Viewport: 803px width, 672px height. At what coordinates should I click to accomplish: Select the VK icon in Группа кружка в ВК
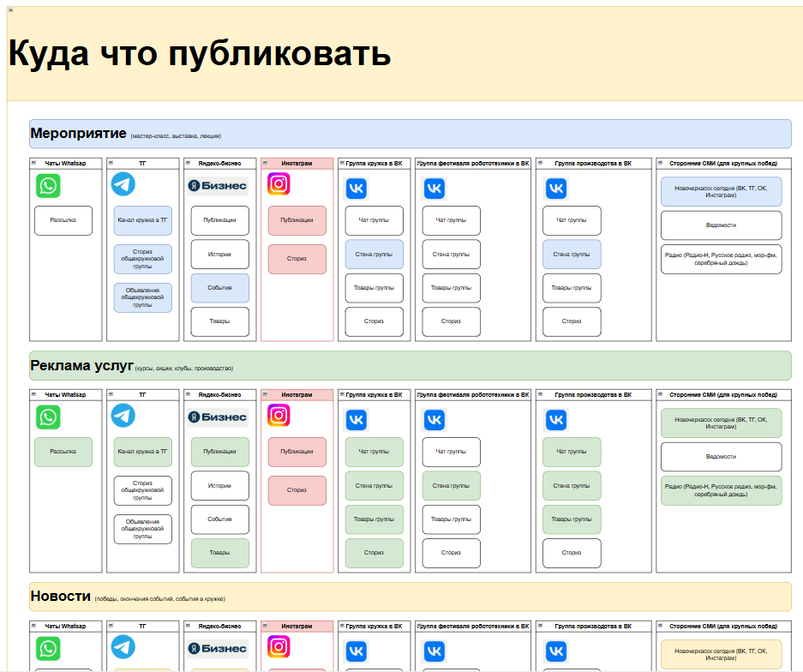coord(356,188)
